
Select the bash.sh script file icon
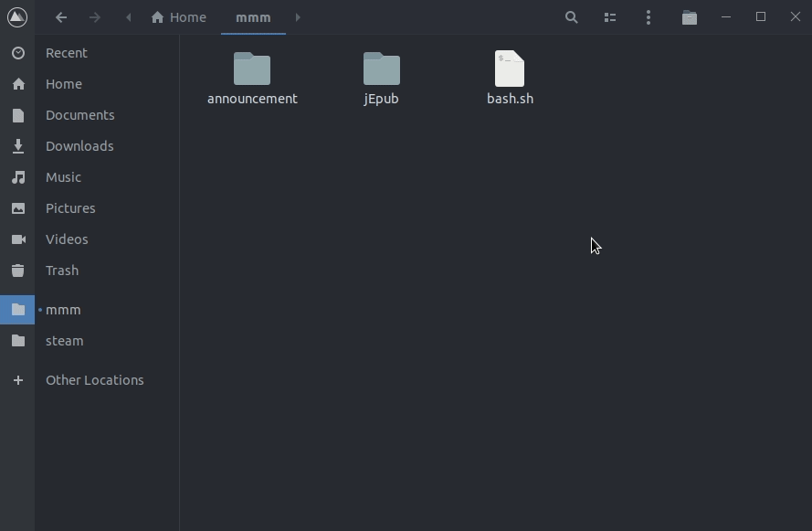(510, 69)
